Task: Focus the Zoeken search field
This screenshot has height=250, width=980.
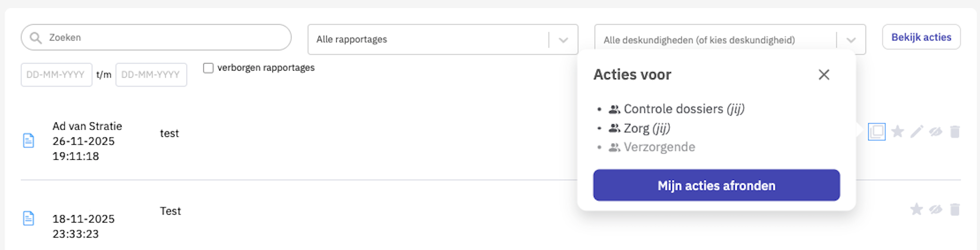Action: [161, 37]
